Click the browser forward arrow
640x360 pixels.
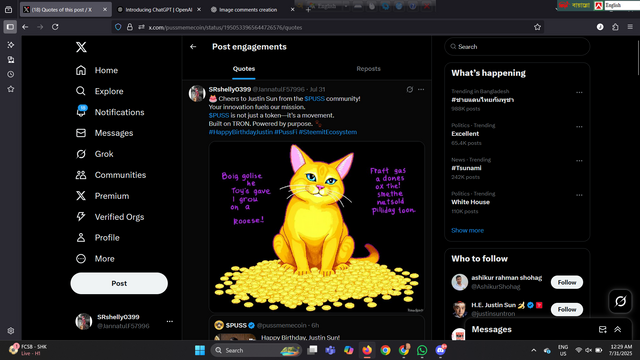tap(40, 27)
